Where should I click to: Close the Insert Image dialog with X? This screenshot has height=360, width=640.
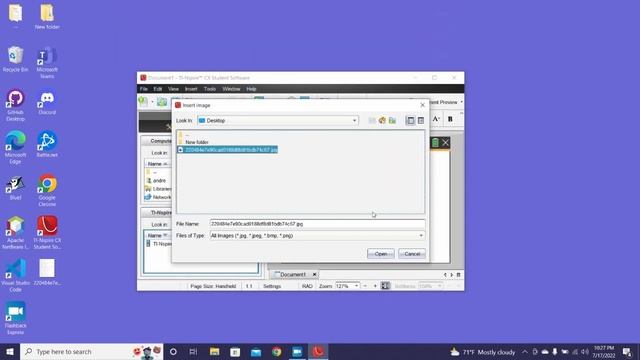(x=422, y=105)
